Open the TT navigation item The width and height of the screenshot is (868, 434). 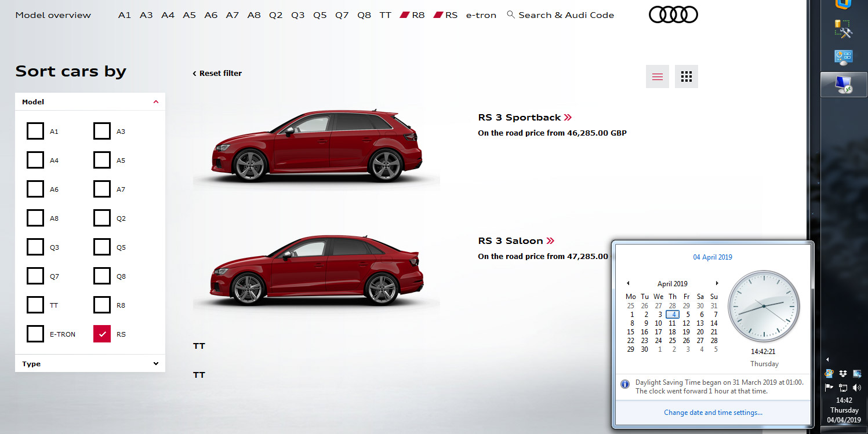(x=386, y=15)
